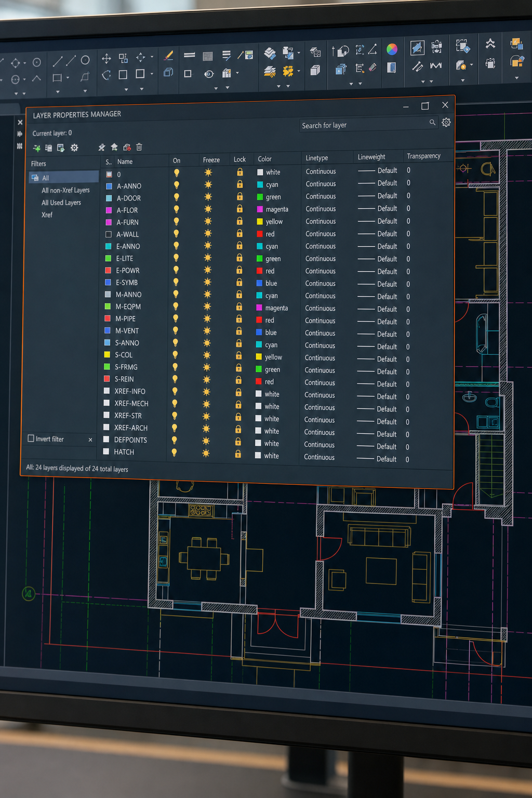Toggle the HATCH layer On bulb

pyautogui.click(x=175, y=453)
